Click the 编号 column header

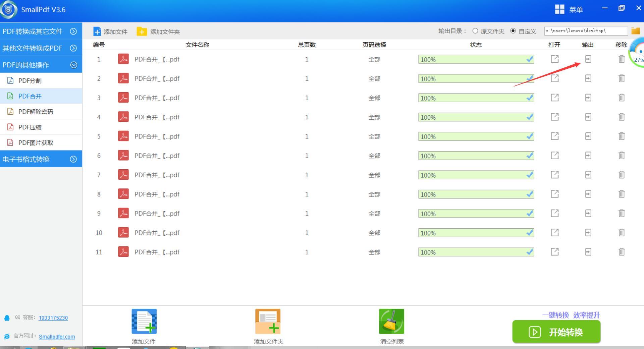click(99, 45)
